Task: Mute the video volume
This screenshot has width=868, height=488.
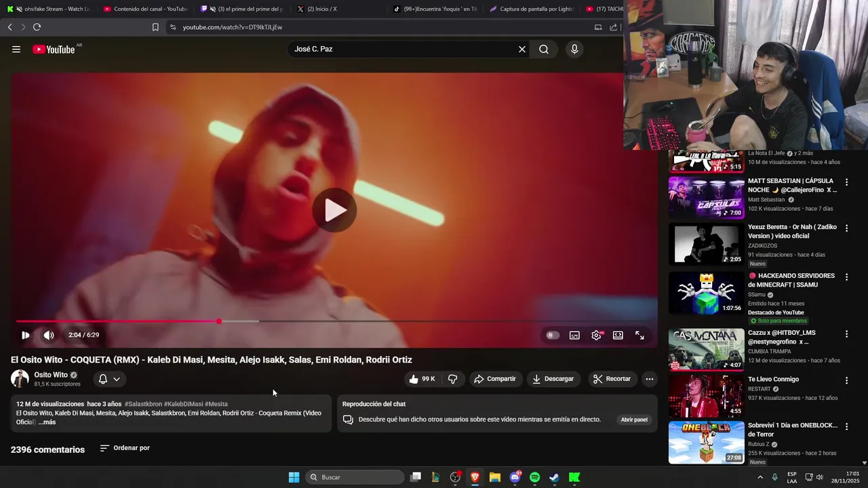Action: (x=49, y=335)
